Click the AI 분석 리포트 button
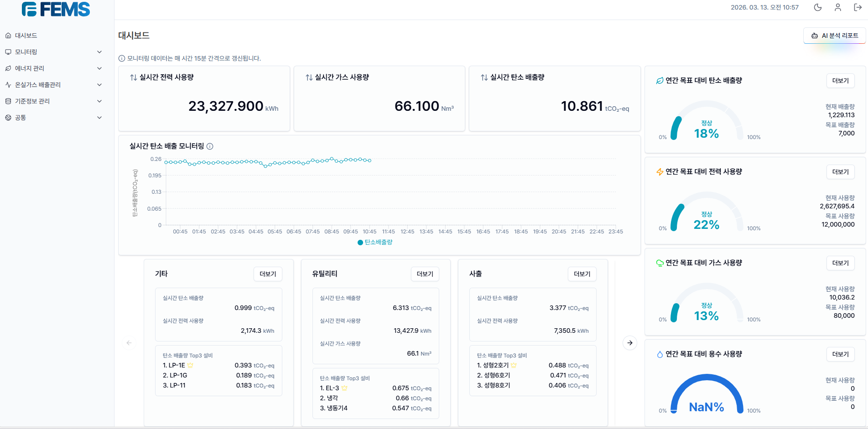 pyautogui.click(x=834, y=35)
